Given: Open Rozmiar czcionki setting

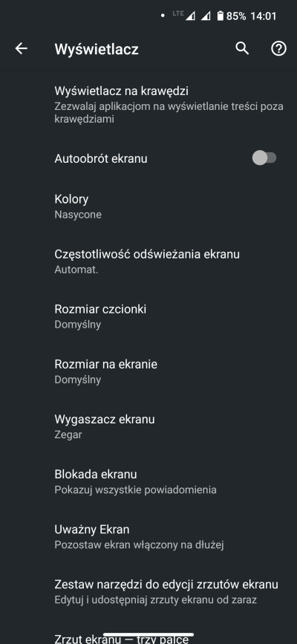Looking at the screenshot, I should pyautogui.click(x=148, y=316).
